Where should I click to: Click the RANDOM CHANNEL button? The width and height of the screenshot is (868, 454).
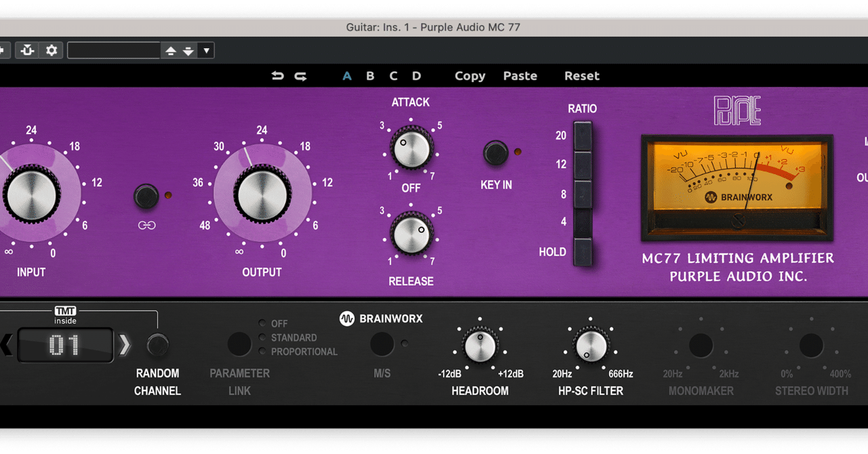(x=158, y=346)
